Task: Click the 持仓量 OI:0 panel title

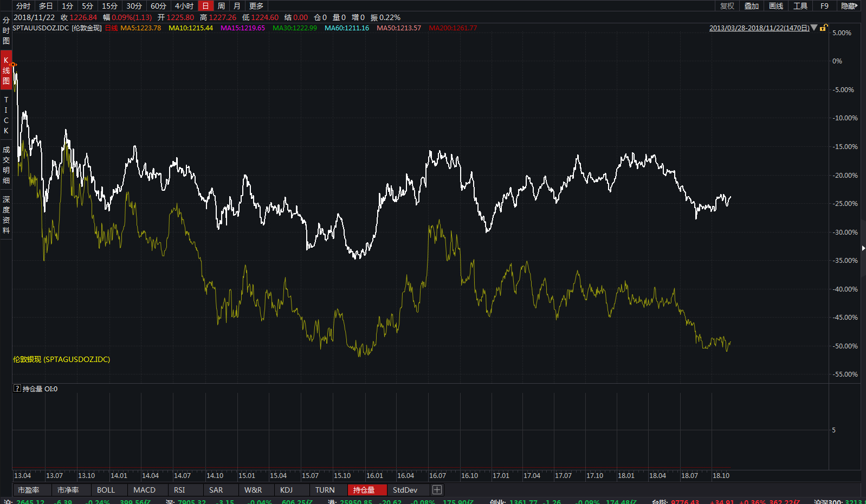Action: [x=40, y=389]
